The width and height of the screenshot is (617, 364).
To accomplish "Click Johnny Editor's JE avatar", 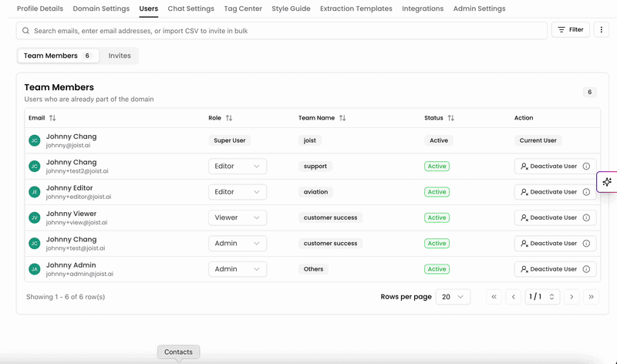I will [35, 192].
